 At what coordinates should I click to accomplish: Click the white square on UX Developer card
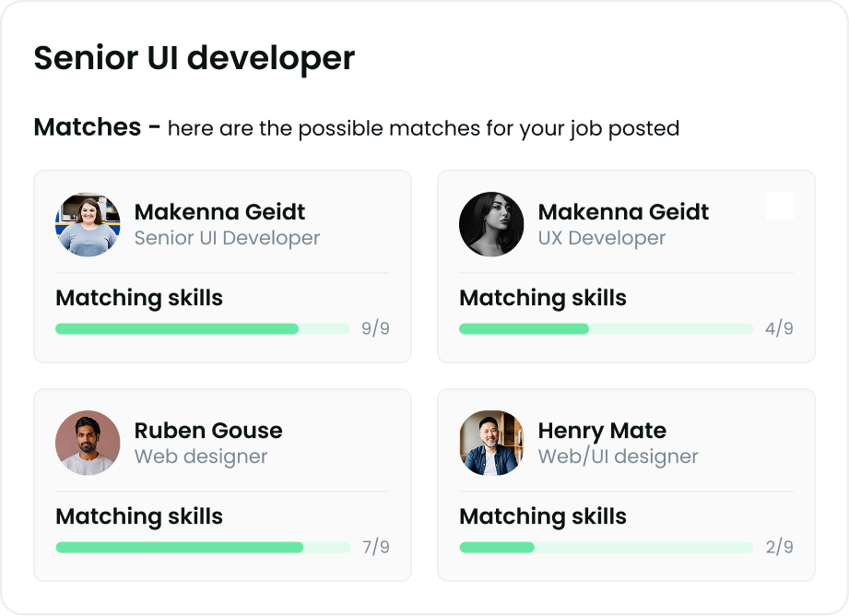[x=780, y=206]
